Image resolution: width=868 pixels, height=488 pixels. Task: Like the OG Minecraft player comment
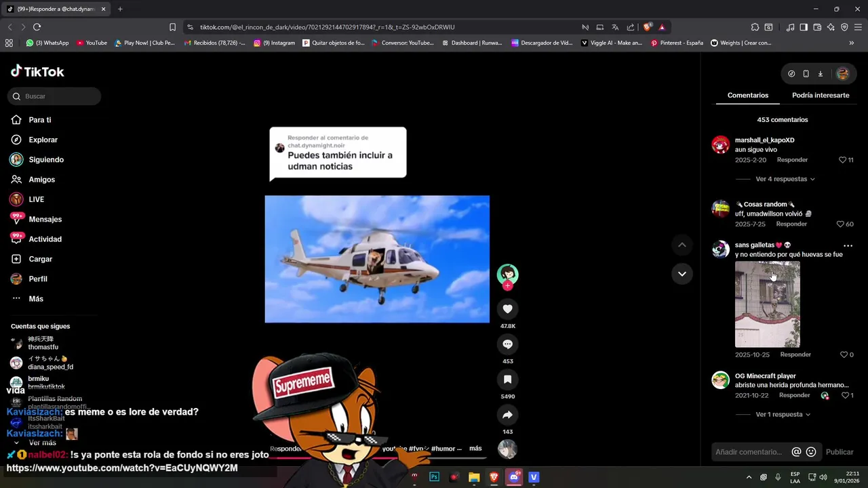845,395
